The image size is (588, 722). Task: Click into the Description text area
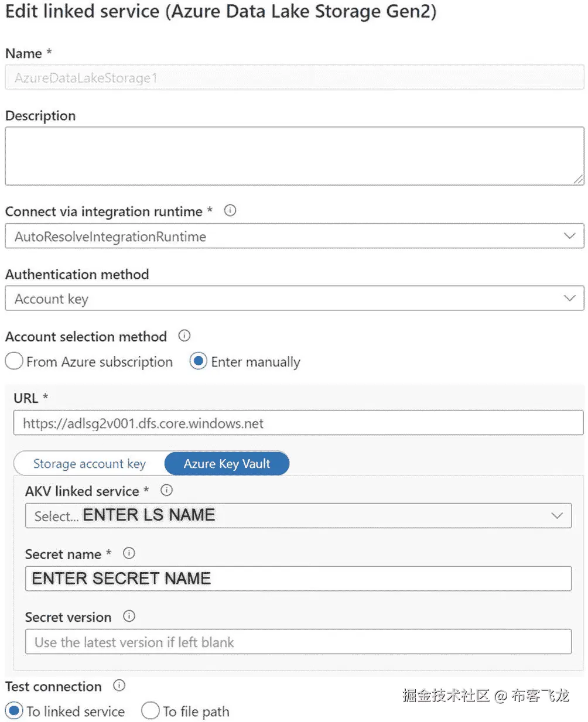point(294,156)
